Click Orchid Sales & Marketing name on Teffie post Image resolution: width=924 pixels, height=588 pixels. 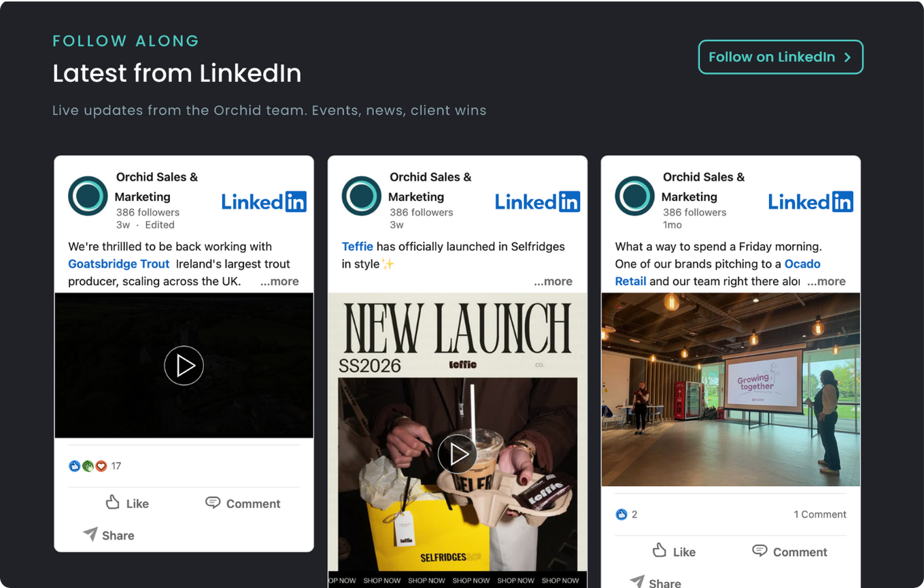[x=430, y=187]
